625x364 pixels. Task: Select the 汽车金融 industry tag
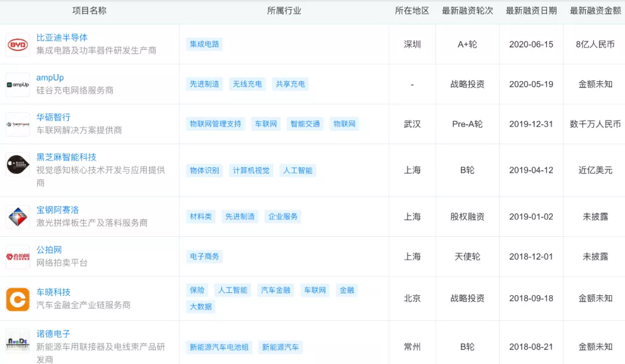pos(276,291)
